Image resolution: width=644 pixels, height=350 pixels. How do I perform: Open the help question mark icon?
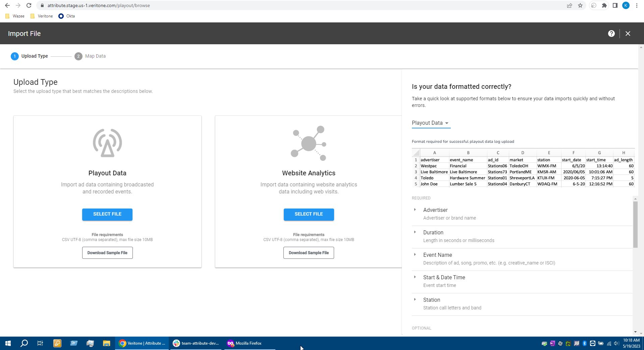point(611,34)
